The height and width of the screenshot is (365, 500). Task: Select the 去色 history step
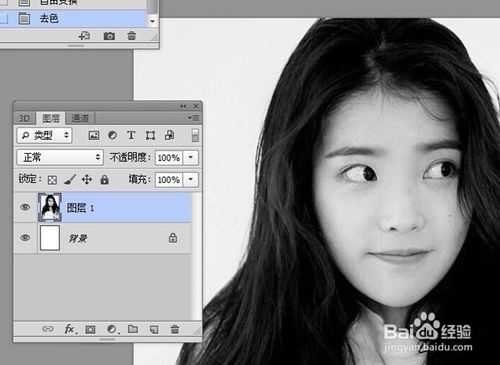[73, 19]
